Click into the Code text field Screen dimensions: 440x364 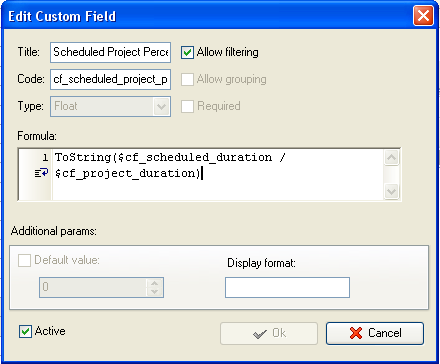[x=110, y=79]
